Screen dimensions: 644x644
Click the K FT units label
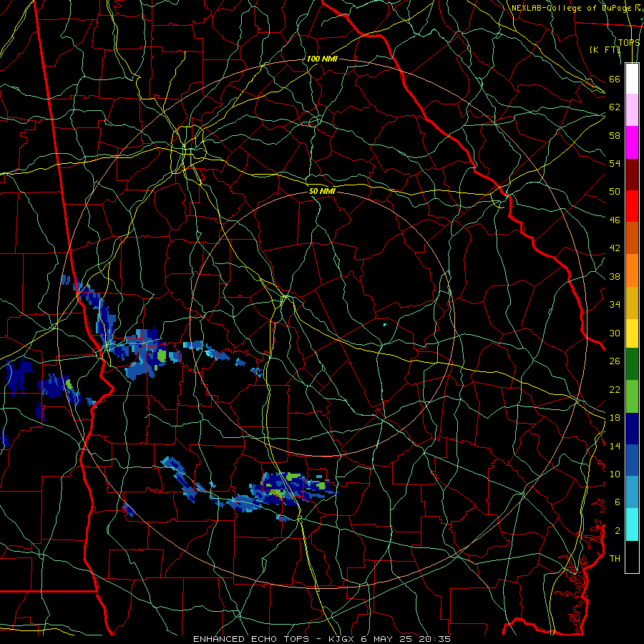click(x=605, y=49)
